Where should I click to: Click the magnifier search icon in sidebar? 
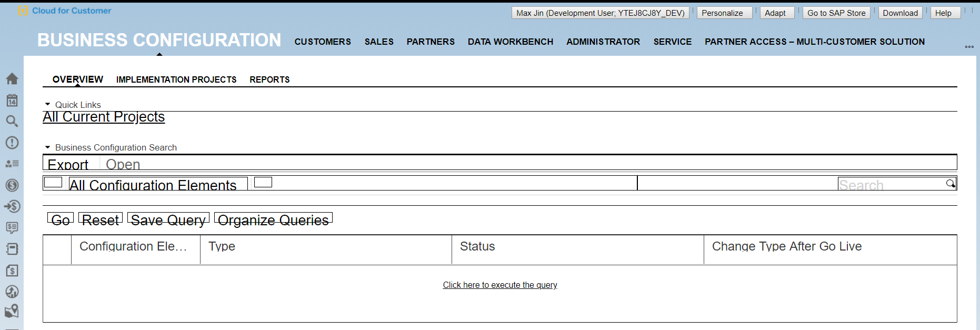point(12,121)
